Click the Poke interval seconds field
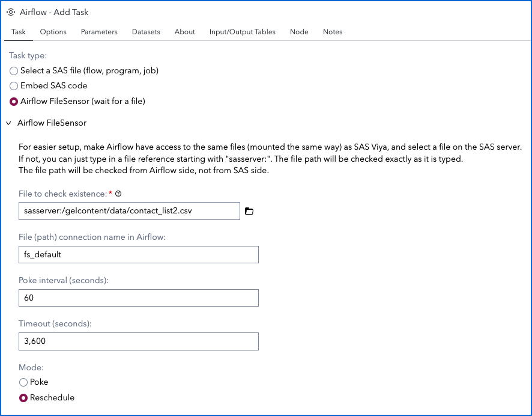Viewport: 532px width, 416px height. [139, 298]
